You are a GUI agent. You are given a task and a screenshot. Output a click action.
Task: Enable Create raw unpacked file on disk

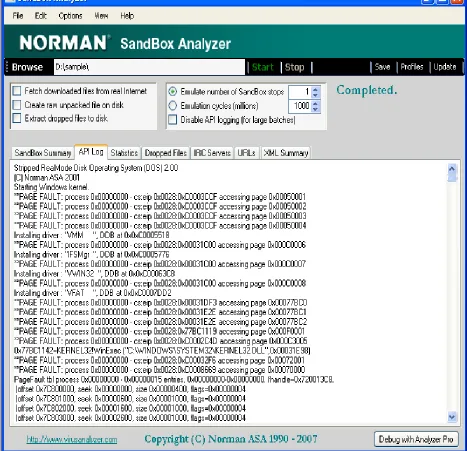click(x=17, y=105)
